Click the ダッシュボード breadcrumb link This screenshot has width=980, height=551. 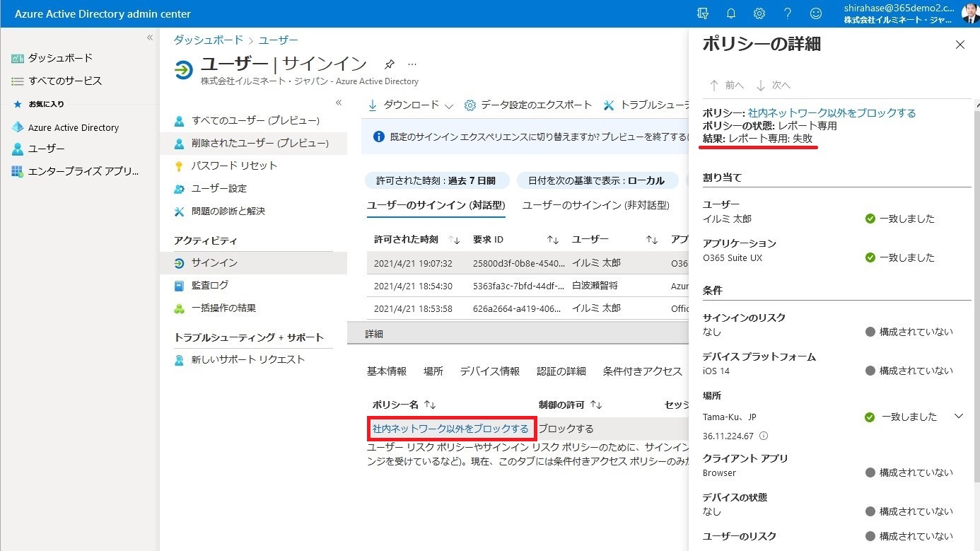click(x=209, y=40)
